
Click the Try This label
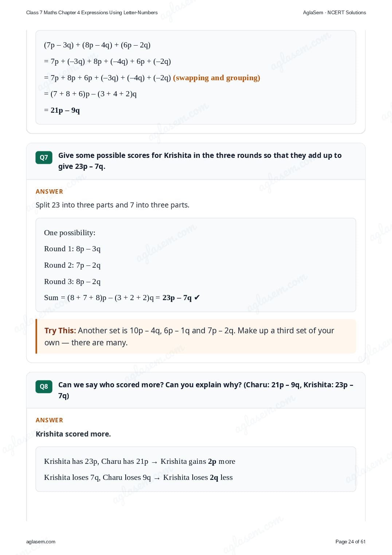(x=60, y=330)
